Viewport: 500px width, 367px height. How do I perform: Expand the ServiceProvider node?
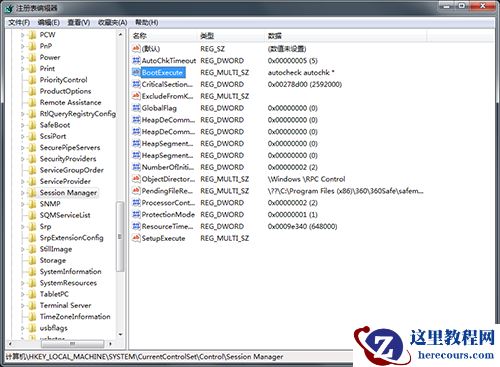[x=23, y=181]
